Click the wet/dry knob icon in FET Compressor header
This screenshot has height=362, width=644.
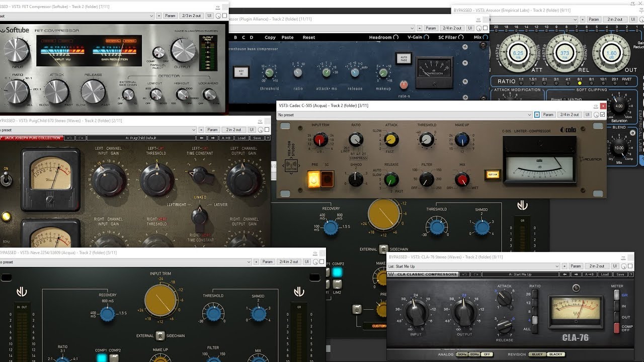[x=218, y=16]
